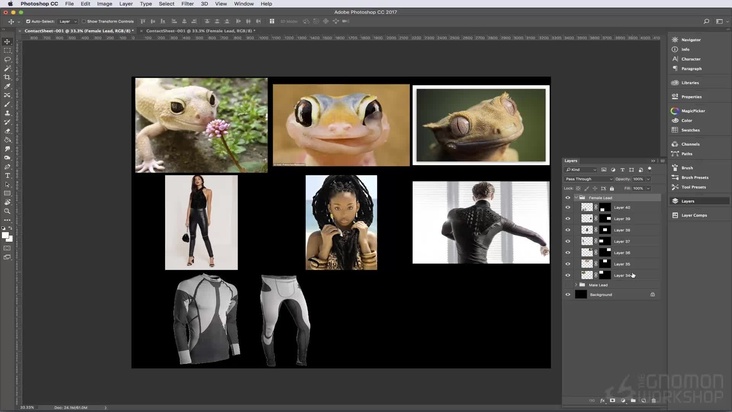This screenshot has height=412, width=732.
Task: Open the Brush Presets panel
Action: [695, 177]
